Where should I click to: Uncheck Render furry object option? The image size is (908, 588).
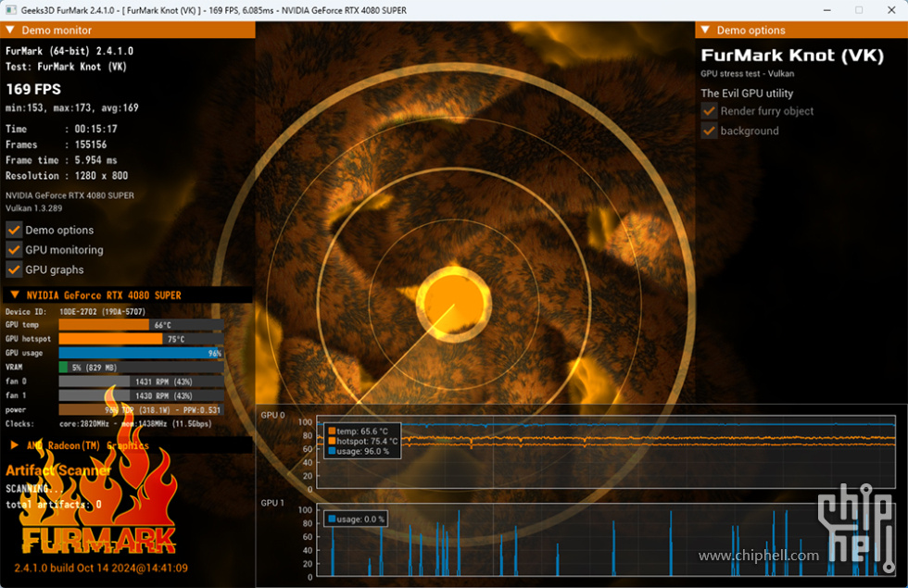point(709,110)
